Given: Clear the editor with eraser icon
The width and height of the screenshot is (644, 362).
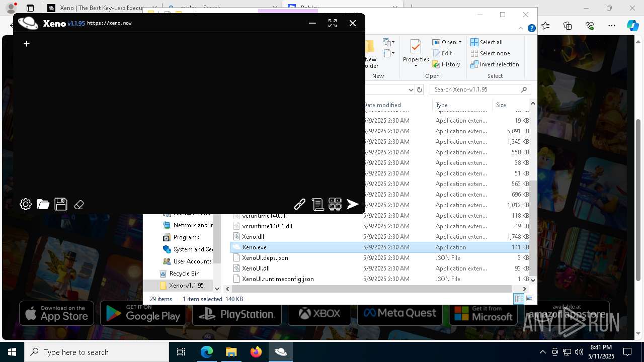Looking at the screenshot, I should (79, 205).
